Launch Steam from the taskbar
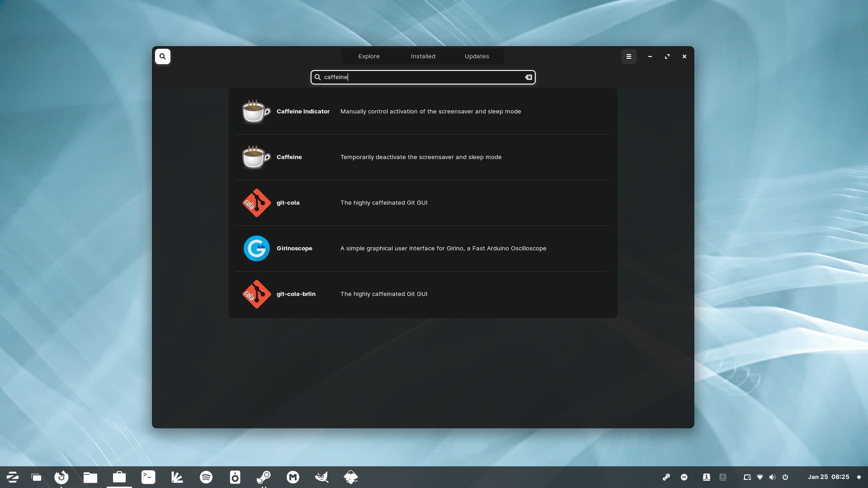868x488 pixels. (x=264, y=477)
